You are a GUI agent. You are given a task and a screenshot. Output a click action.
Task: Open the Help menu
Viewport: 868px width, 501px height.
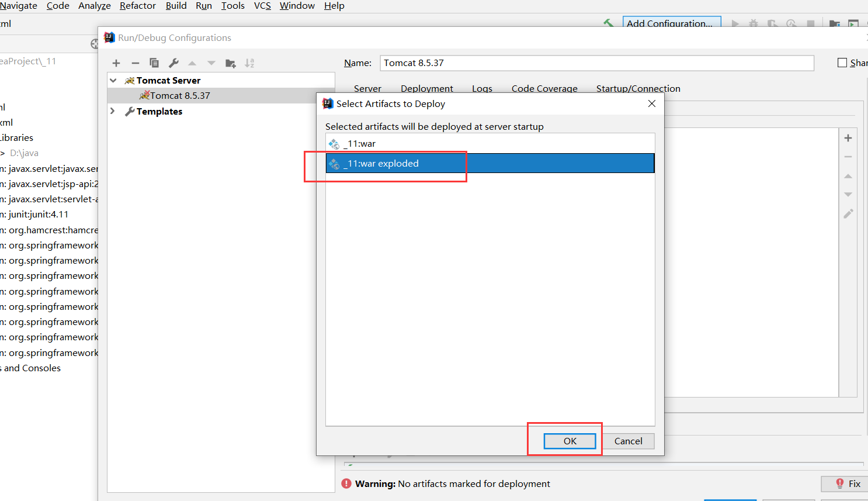click(334, 6)
